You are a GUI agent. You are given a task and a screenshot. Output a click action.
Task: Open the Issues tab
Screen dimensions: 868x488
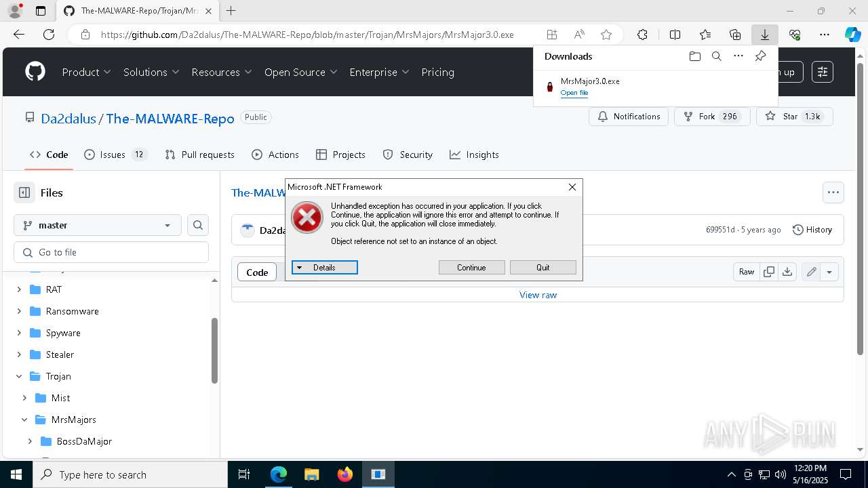115,155
